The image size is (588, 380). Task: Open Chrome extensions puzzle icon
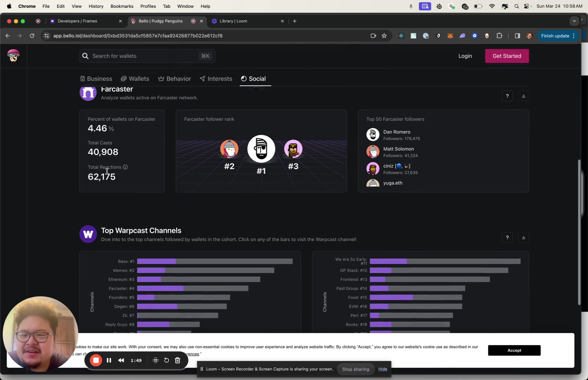(499, 36)
